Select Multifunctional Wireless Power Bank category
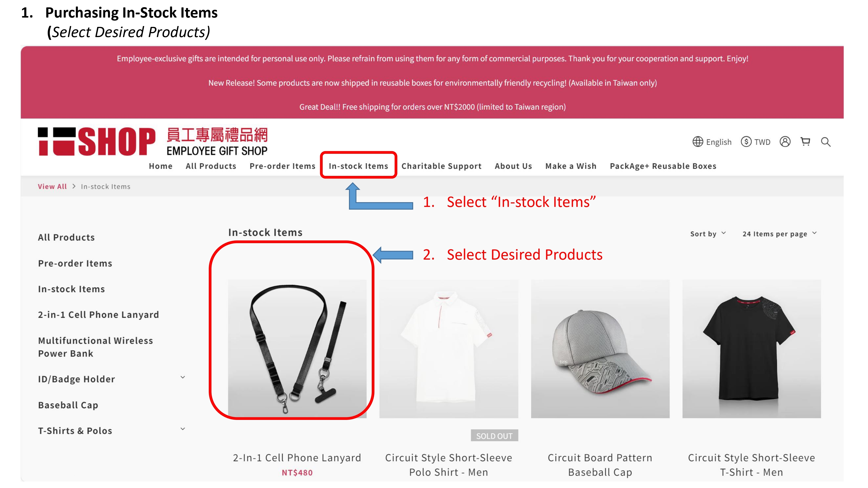This screenshot has width=868, height=488. pyautogui.click(x=95, y=347)
